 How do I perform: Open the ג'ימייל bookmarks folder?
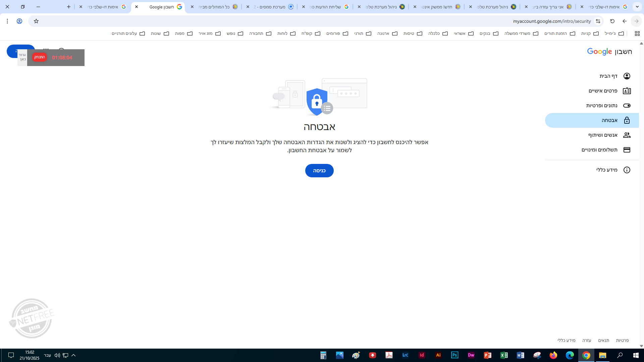(614, 34)
